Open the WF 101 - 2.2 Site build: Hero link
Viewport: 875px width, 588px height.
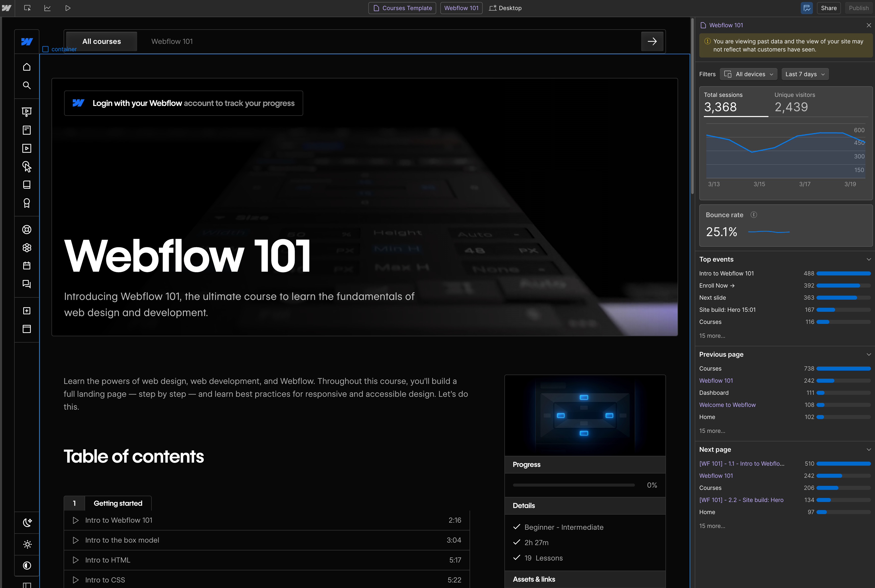(x=741, y=500)
